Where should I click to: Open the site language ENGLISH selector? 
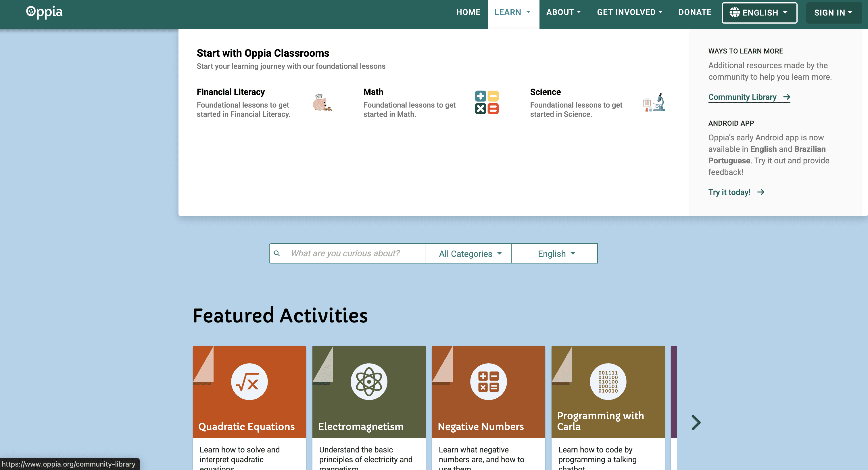759,13
